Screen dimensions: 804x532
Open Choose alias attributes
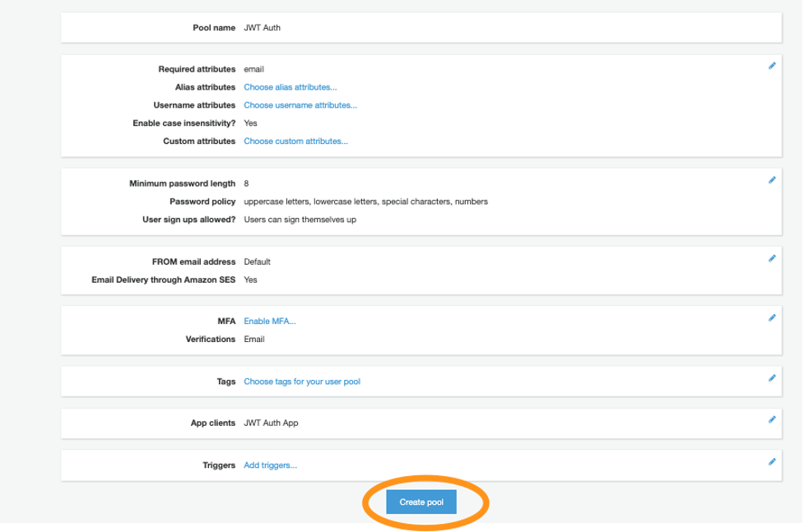(290, 86)
